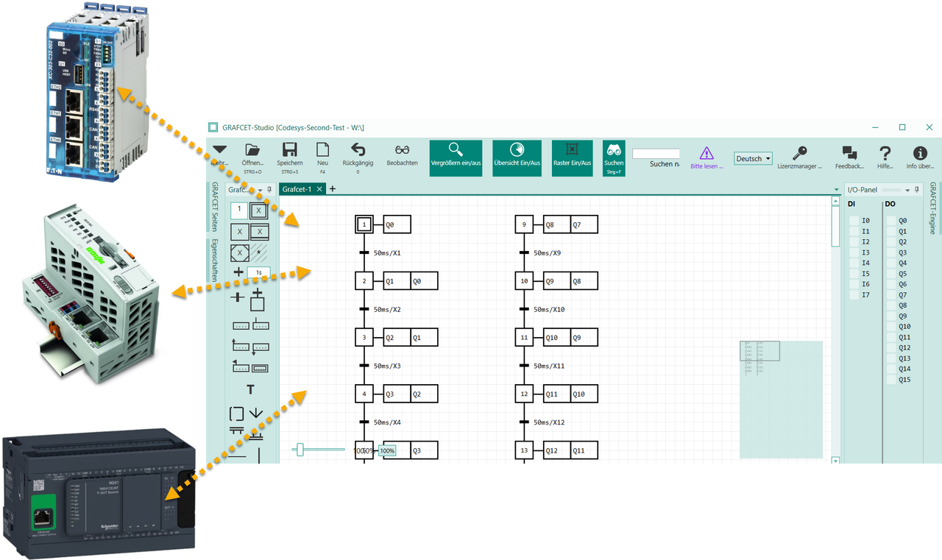Screen dimensions: 942x560
Task: Select the macro step tool with diagonal corners
Action: pos(239,252)
